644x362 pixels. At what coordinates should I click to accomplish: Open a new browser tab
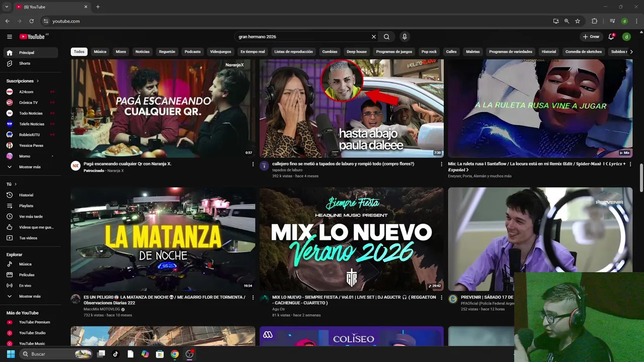click(x=98, y=7)
